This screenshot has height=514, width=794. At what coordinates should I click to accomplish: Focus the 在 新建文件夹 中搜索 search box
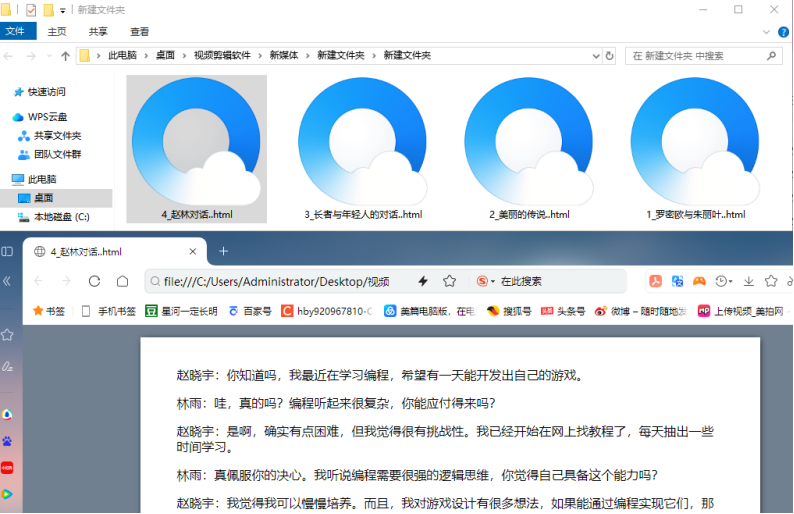coord(704,56)
